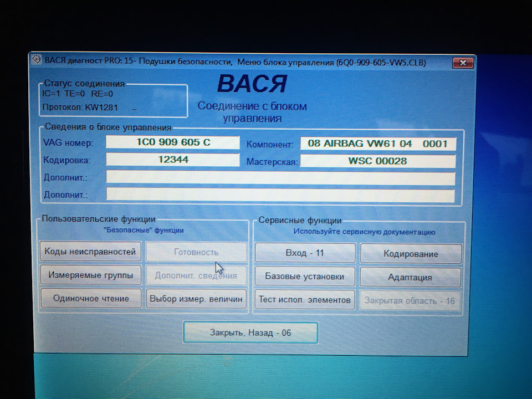Image resolution: width=532 pixels, height=399 pixels.
Task: Click the Кодировка field showing 12344
Action: (x=173, y=160)
